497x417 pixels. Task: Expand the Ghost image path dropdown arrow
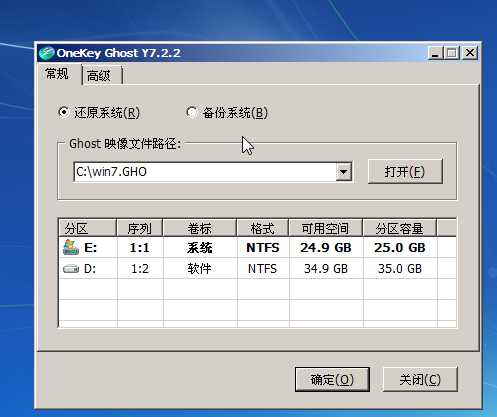click(343, 172)
